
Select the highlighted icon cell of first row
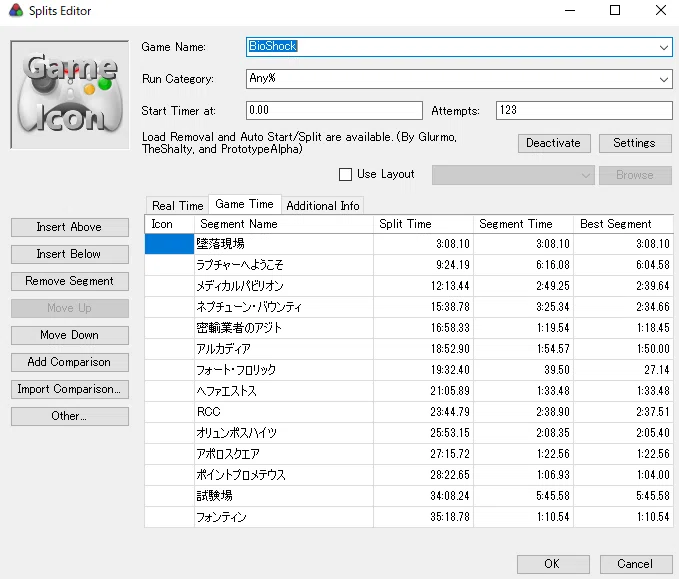pyautogui.click(x=169, y=244)
